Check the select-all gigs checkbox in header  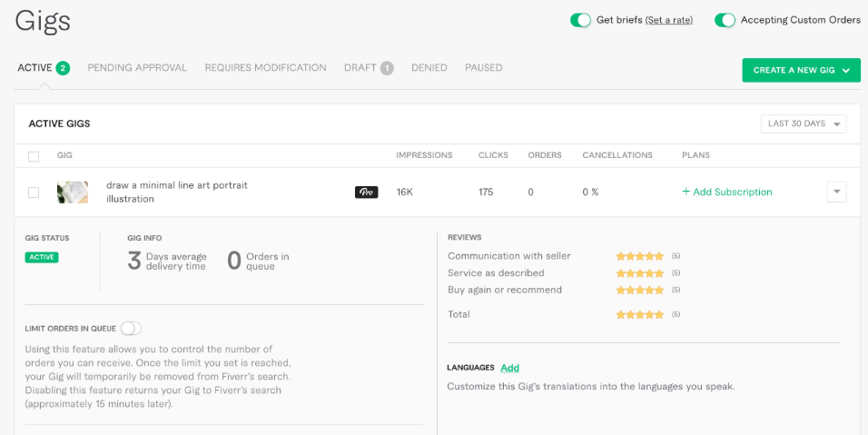coord(34,156)
